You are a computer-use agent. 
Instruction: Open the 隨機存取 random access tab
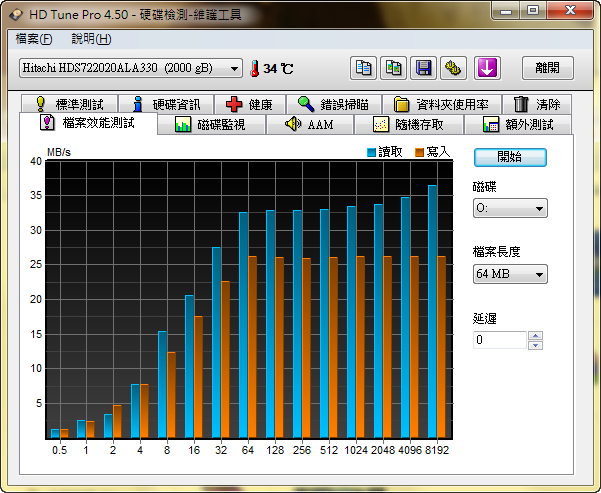(x=409, y=125)
